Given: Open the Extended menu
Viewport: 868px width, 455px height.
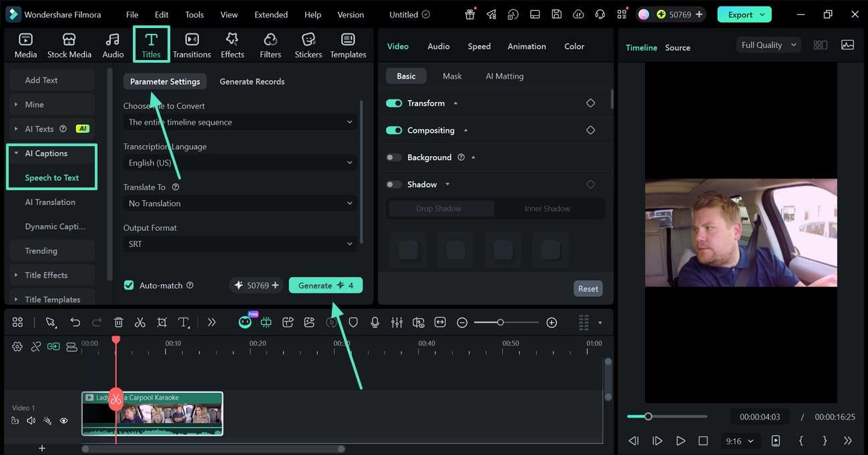Looking at the screenshot, I should 271,14.
